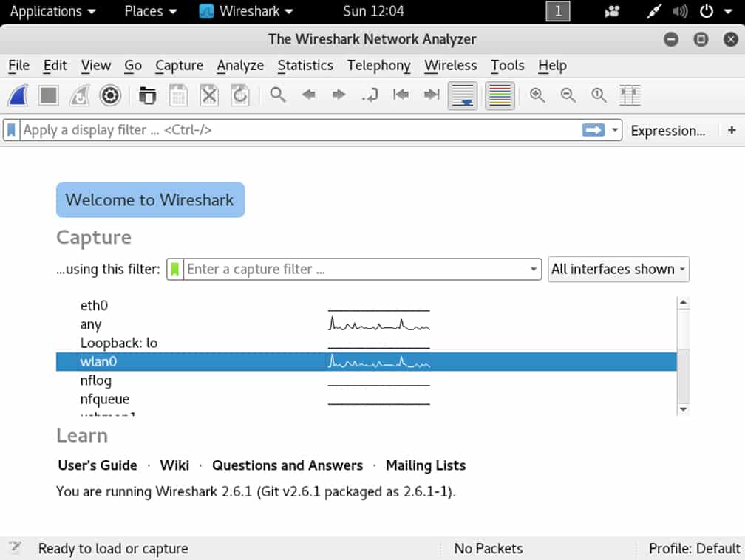Image resolution: width=745 pixels, height=560 pixels.
Task: Select the Loopback: lo interface
Action: [367, 343]
